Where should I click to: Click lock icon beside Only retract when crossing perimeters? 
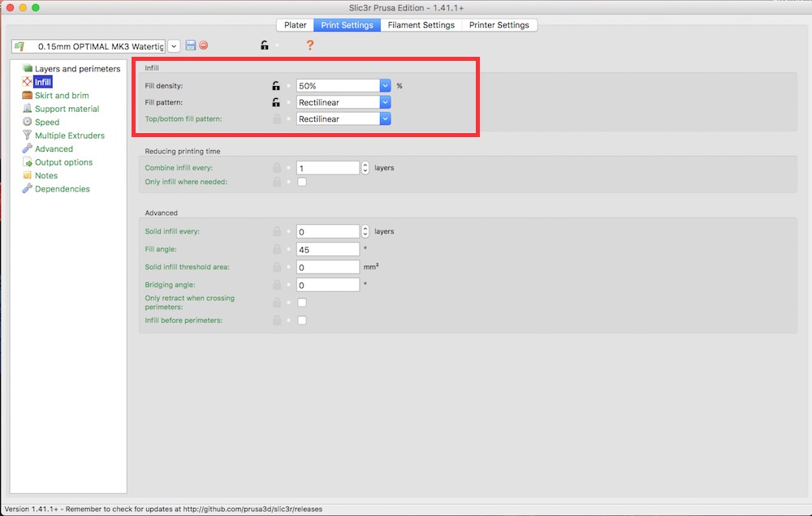(x=277, y=303)
